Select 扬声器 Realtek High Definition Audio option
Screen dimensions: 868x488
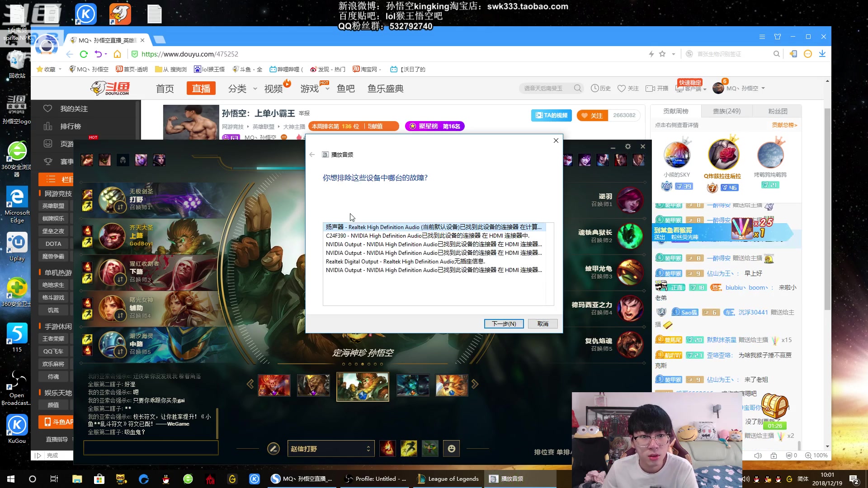[x=433, y=227]
